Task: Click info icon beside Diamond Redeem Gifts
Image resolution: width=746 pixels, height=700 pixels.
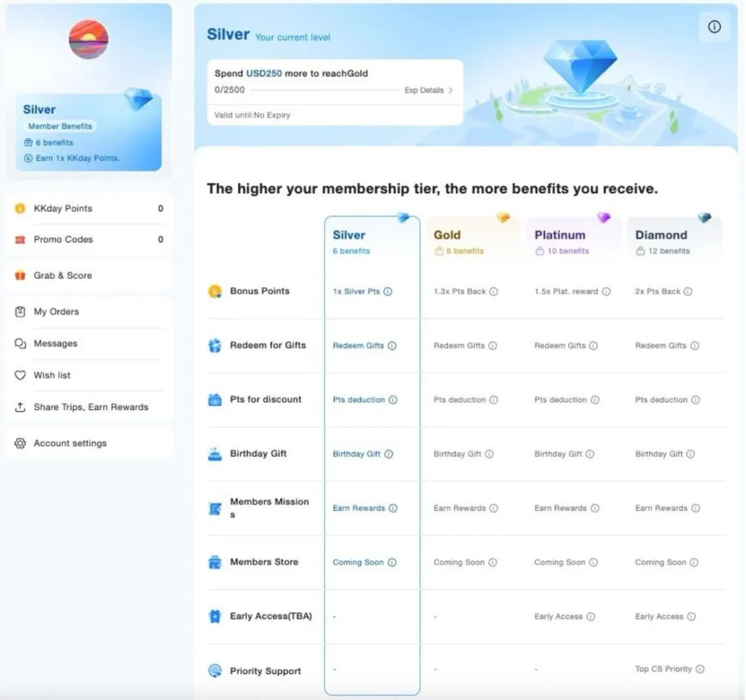Action: (695, 346)
